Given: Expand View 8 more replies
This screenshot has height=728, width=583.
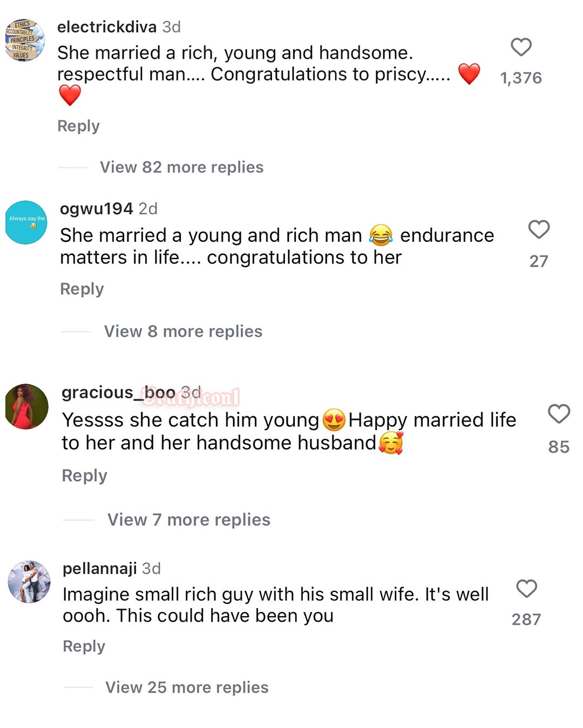Looking at the screenshot, I should (183, 331).
